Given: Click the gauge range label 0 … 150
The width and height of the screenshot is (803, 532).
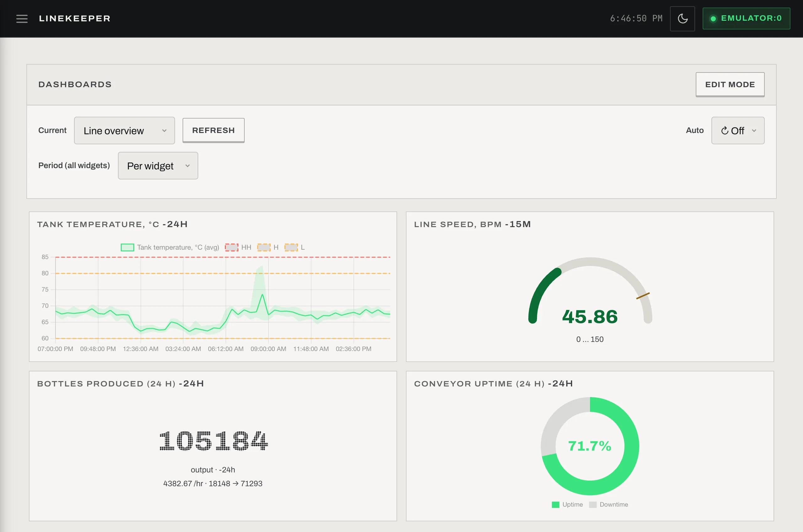Looking at the screenshot, I should click(x=590, y=339).
